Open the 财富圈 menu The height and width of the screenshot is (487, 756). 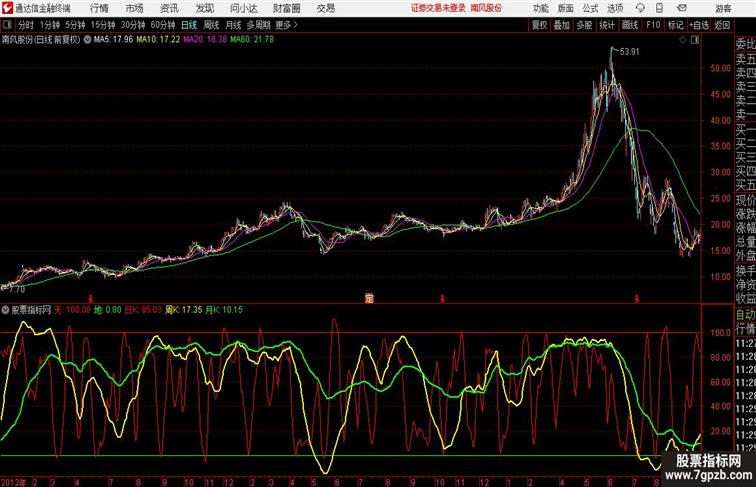(x=286, y=8)
